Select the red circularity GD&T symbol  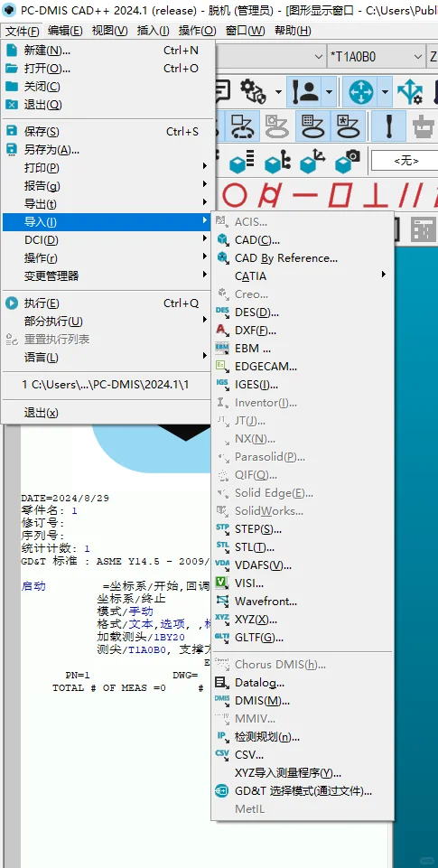pos(236,195)
